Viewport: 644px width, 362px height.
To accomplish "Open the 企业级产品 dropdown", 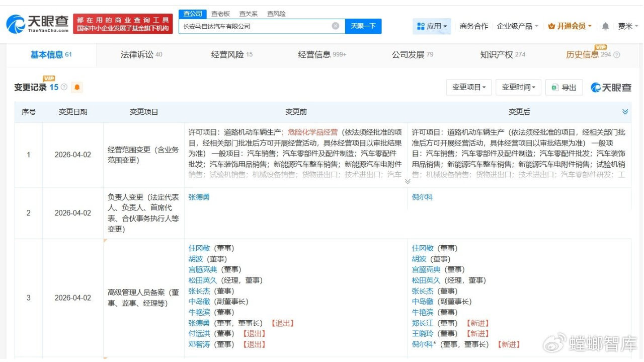I will tap(517, 26).
